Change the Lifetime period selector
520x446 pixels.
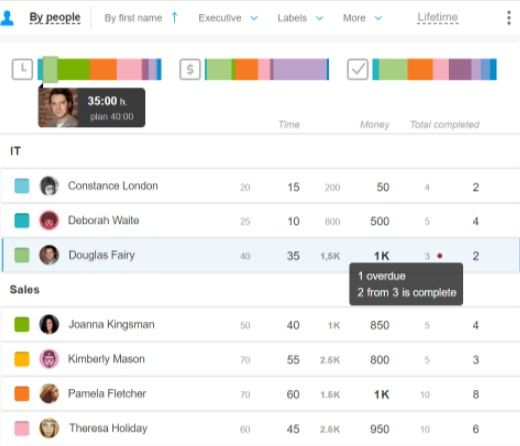438,17
